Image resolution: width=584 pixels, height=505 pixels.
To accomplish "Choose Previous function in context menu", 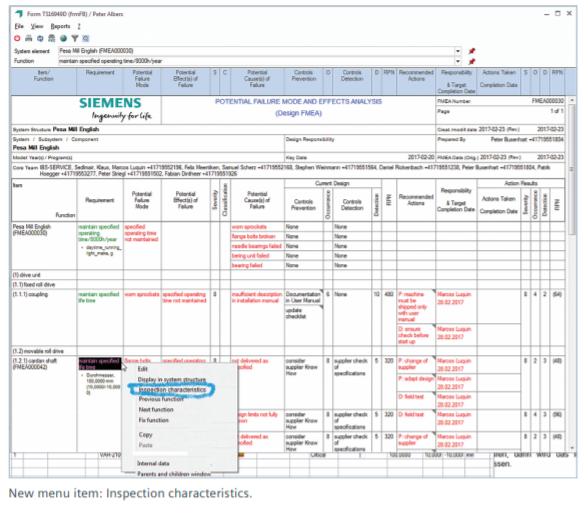I will 161,399.
